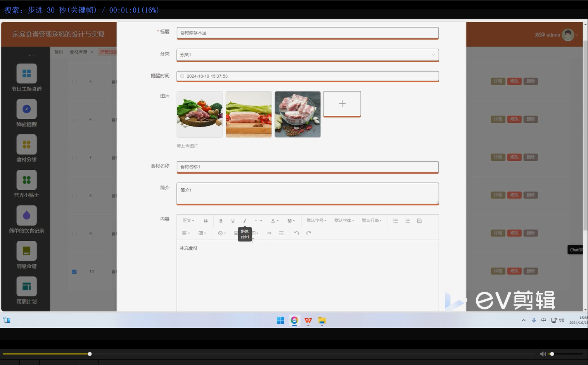This screenshot has height=365, width=588.
Task: Apply italic formatting in the editor toolbar
Action: pos(245,221)
